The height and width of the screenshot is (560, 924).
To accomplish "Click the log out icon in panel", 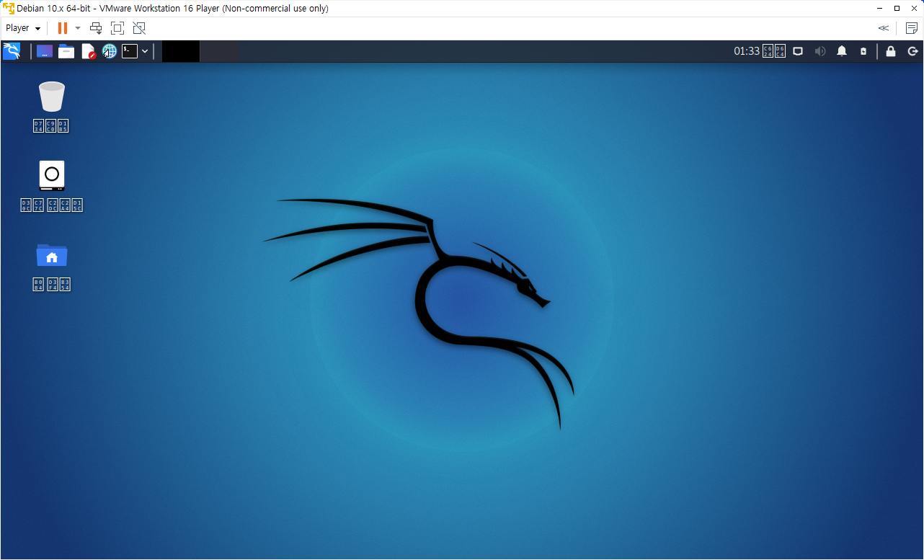I will point(912,51).
